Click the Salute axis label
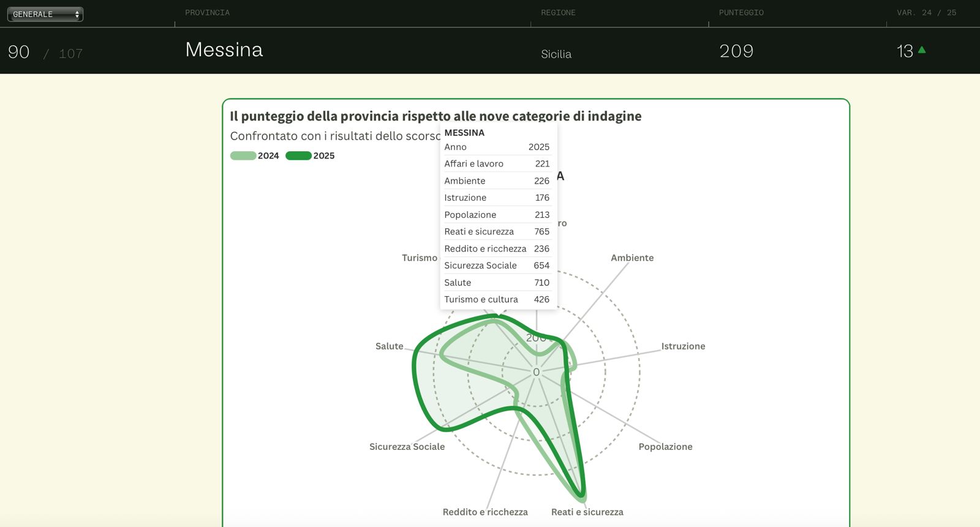The width and height of the screenshot is (980, 527). [x=389, y=346]
